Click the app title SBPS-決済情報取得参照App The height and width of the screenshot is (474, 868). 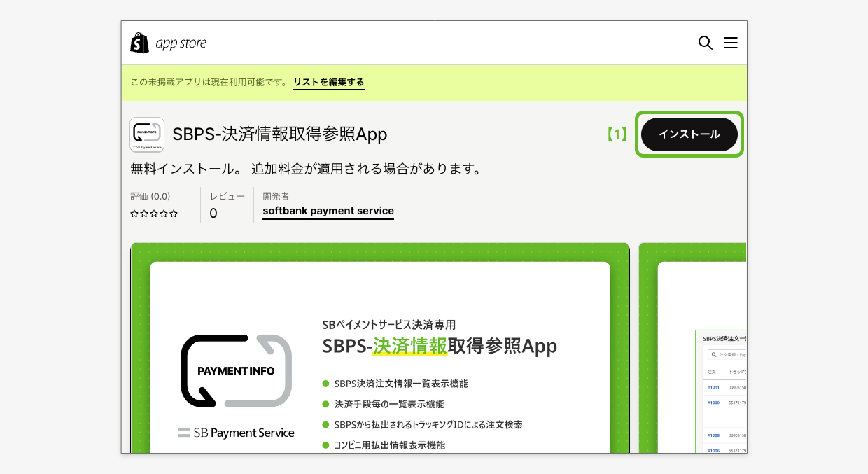(280, 134)
